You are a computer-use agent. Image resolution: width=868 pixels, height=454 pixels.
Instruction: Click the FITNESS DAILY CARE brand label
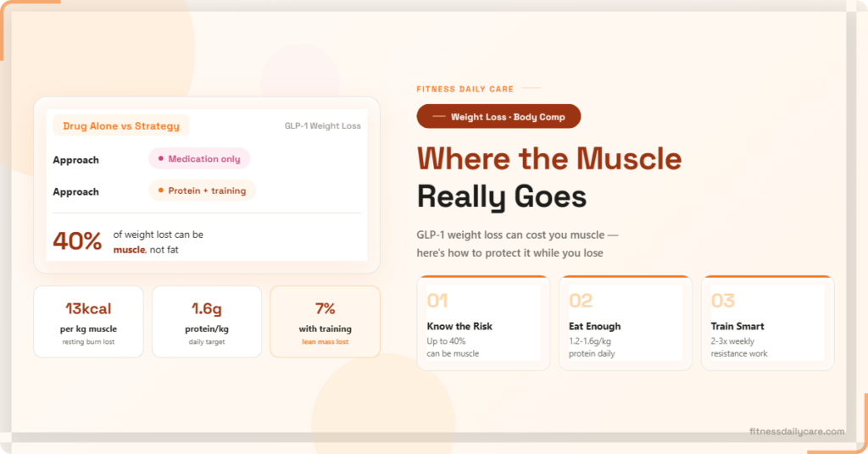(465, 89)
